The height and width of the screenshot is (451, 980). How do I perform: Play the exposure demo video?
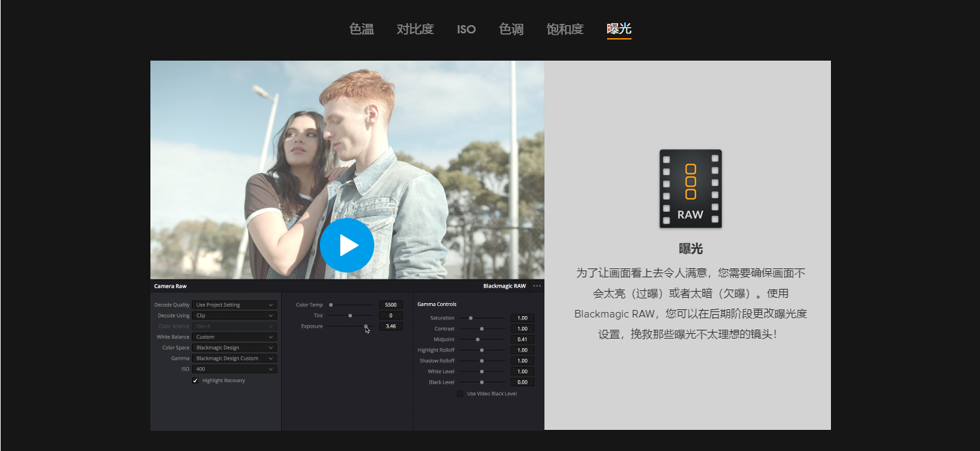click(x=347, y=245)
